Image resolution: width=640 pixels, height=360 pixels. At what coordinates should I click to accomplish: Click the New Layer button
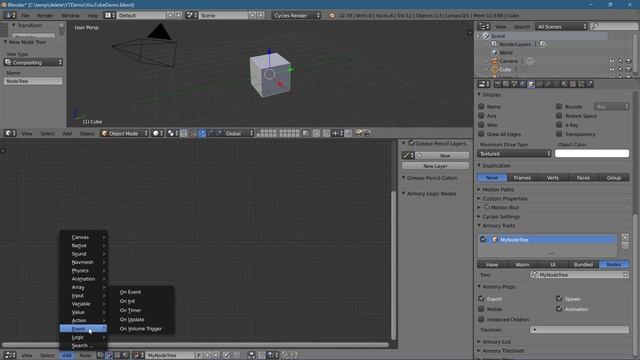point(436,166)
